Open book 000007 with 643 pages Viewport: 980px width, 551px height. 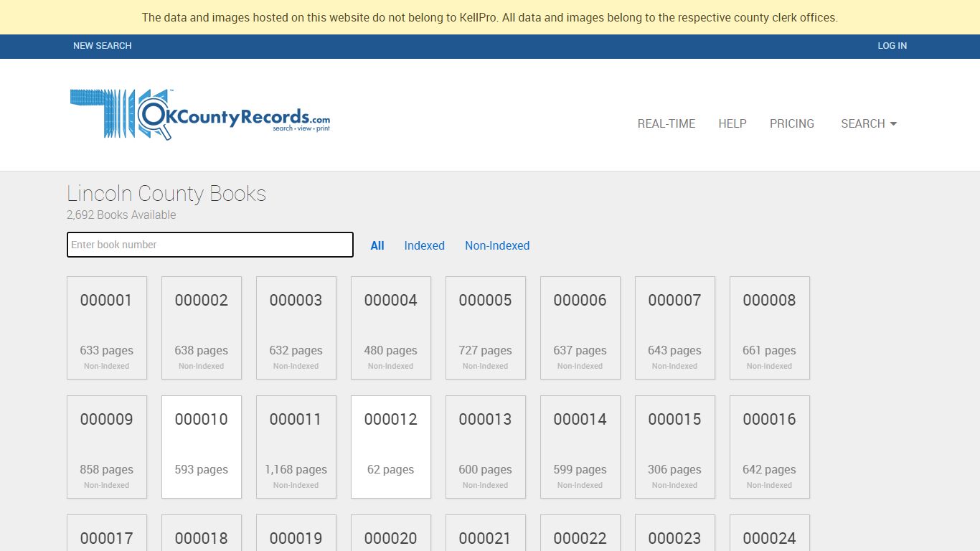[675, 328]
